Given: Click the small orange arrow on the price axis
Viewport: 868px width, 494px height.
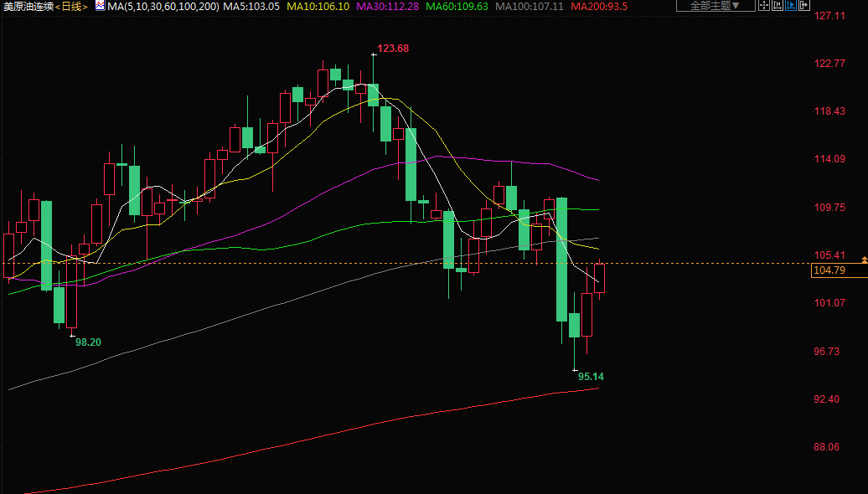Looking at the screenshot, I should [x=864, y=260].
